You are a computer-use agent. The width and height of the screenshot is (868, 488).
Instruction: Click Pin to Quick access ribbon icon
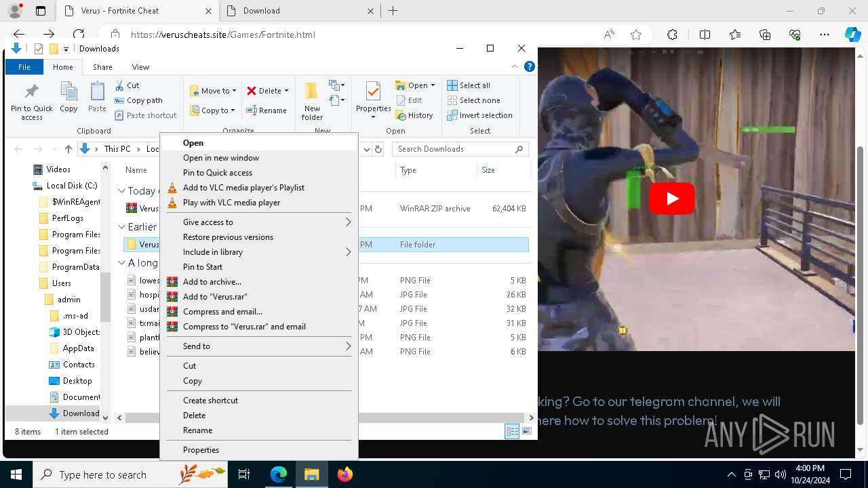31,102
